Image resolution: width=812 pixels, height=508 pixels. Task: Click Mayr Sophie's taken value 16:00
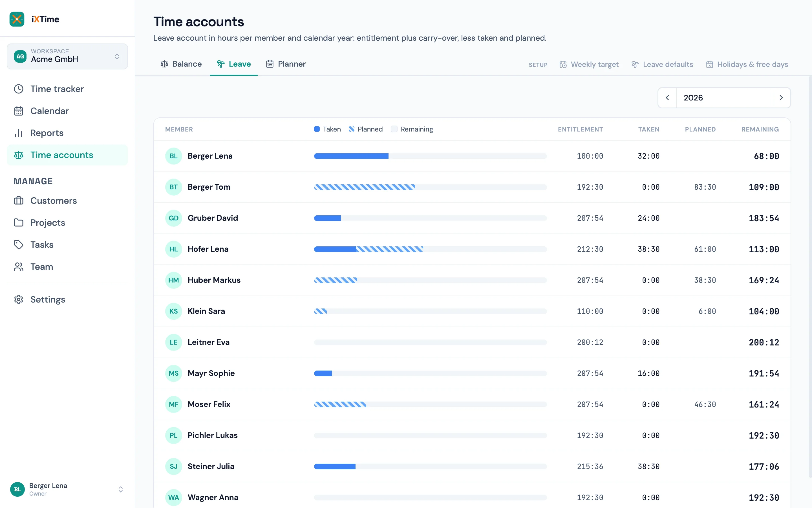click(648, 373)
